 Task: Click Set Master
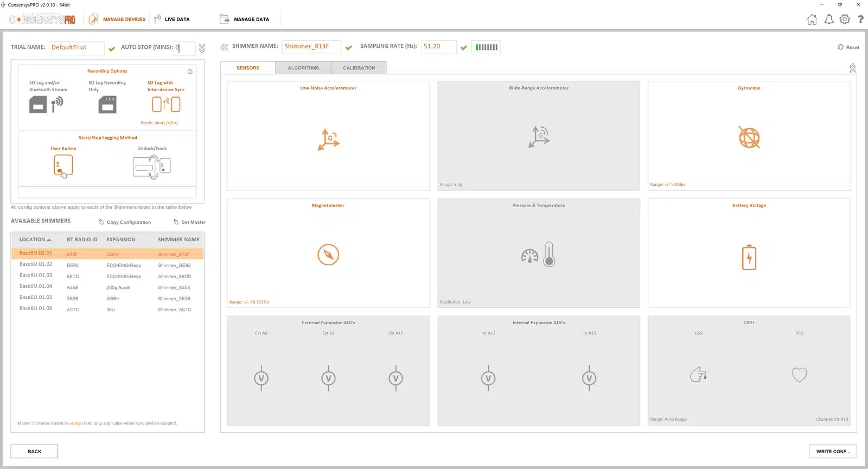(x=190, y=222)
